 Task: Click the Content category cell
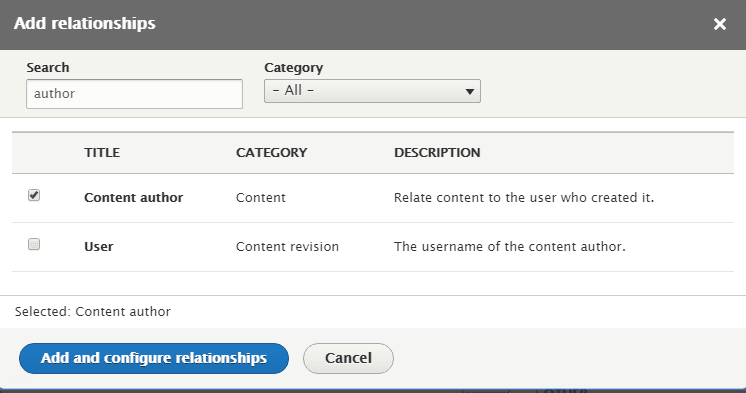pyautogui.click(x=261, y=197)
